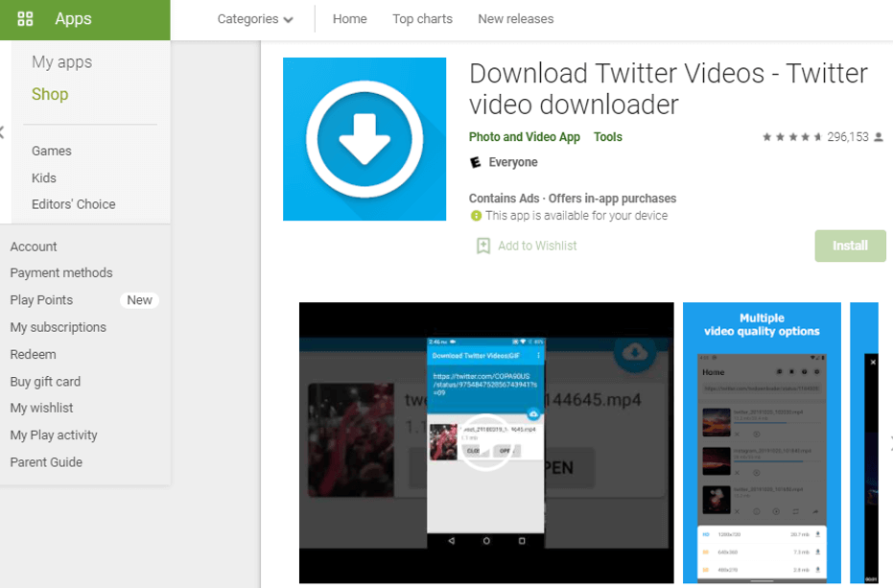893x588 pixels.
Task: Click the Multiple video quality options screenshot
Action: coord(762,441)
